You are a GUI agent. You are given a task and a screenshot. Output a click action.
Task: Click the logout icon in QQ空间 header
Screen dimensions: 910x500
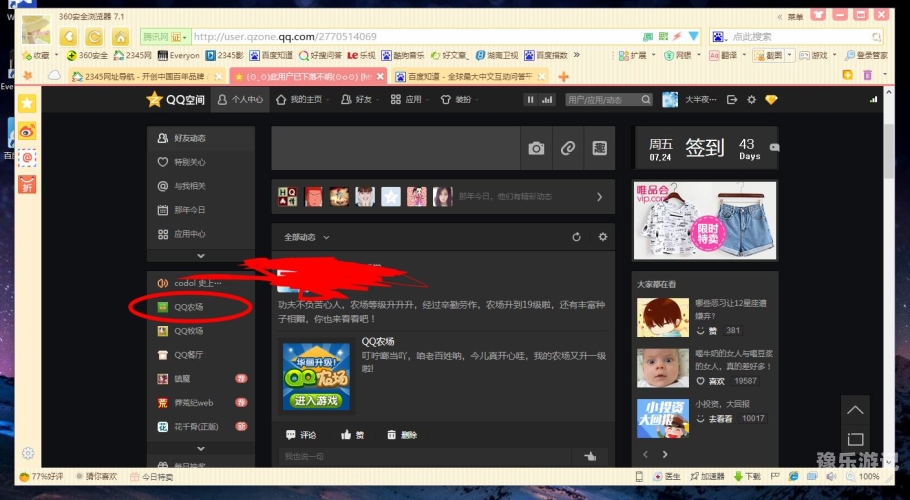pyautogui.click(x=732, y=100)
